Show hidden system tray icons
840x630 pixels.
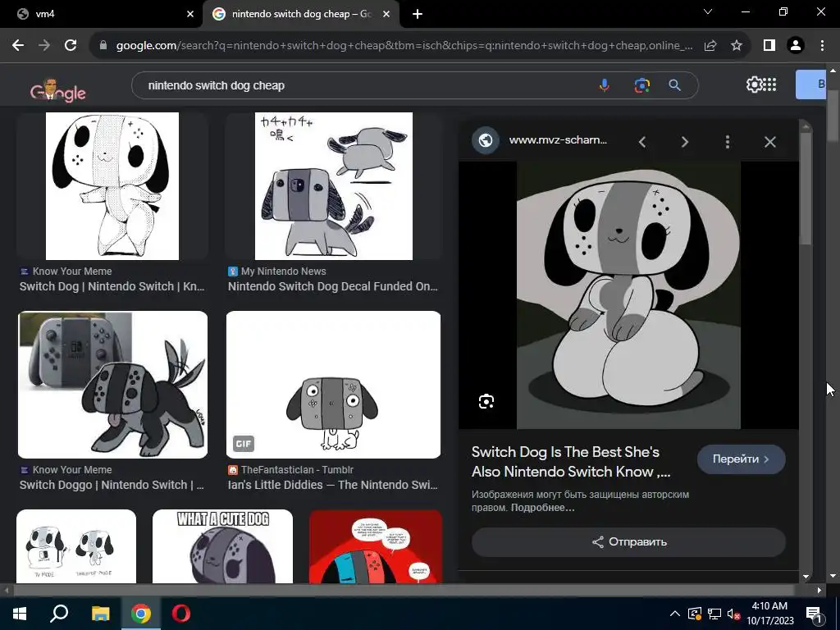(675, 614)
